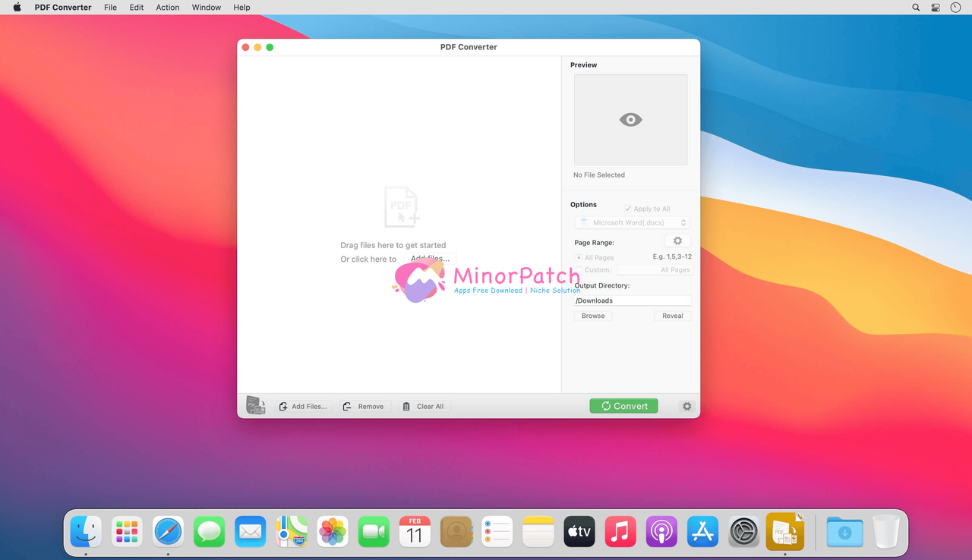Viewport: 972px width, 560px height.
Task: Click the eye icon in the Preview panel
Action: [x=630, y=119]
